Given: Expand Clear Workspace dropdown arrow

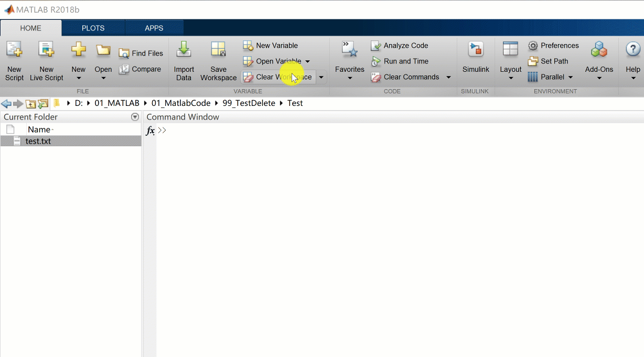Looking at the screenshot, I should 321,77.
